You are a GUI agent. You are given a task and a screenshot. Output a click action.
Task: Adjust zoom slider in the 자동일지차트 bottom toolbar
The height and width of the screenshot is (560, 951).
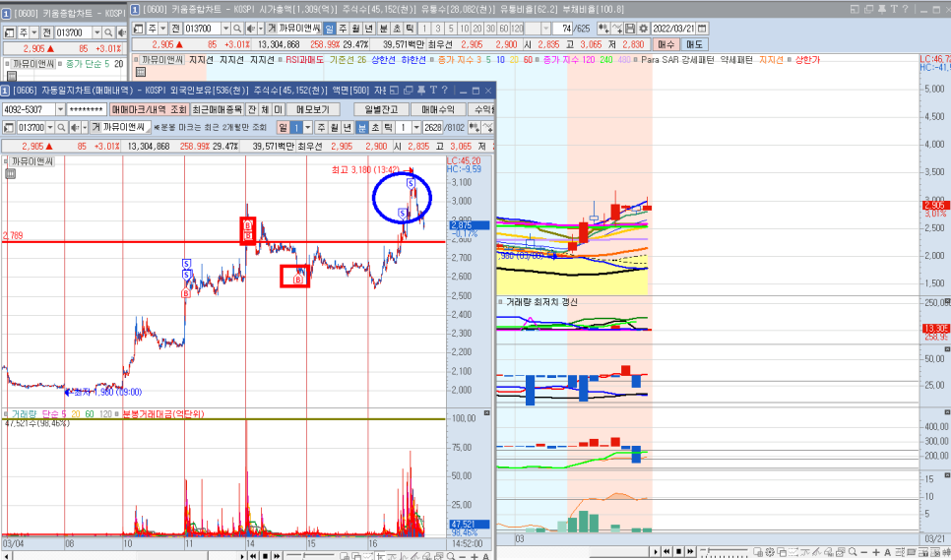coord(304,555)
